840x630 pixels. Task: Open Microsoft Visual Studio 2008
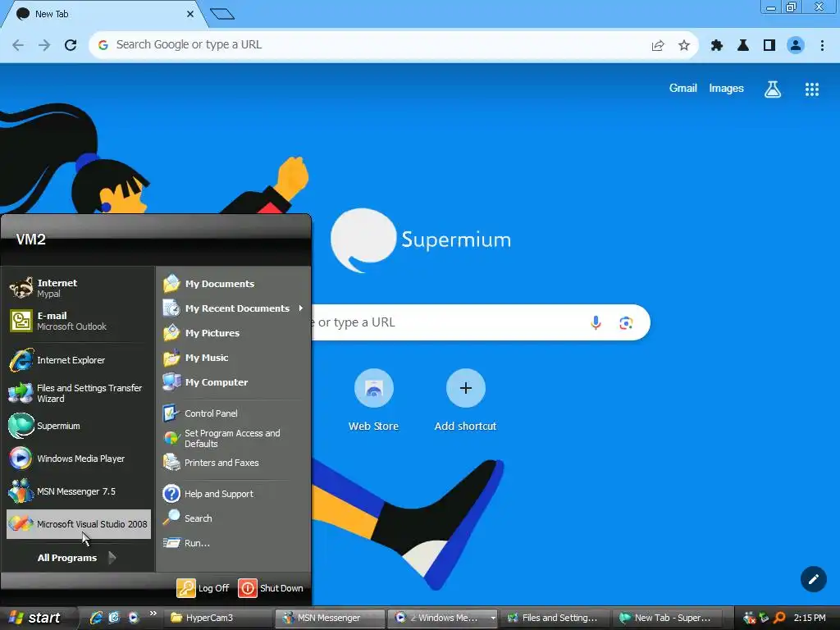(x=78, y=524)
